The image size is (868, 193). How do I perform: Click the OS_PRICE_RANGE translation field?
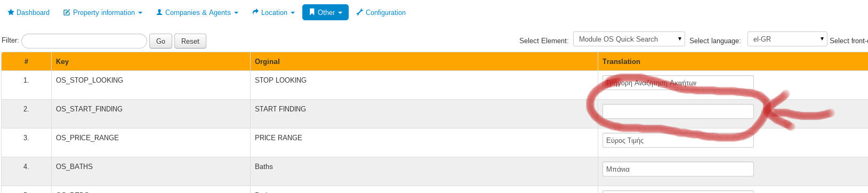tap(678, 140)
